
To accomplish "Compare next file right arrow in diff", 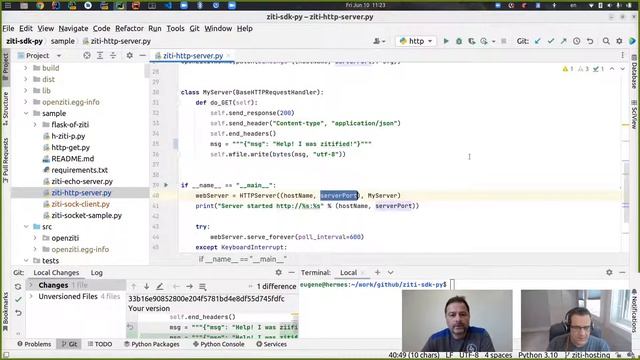I will pos(189,287).
